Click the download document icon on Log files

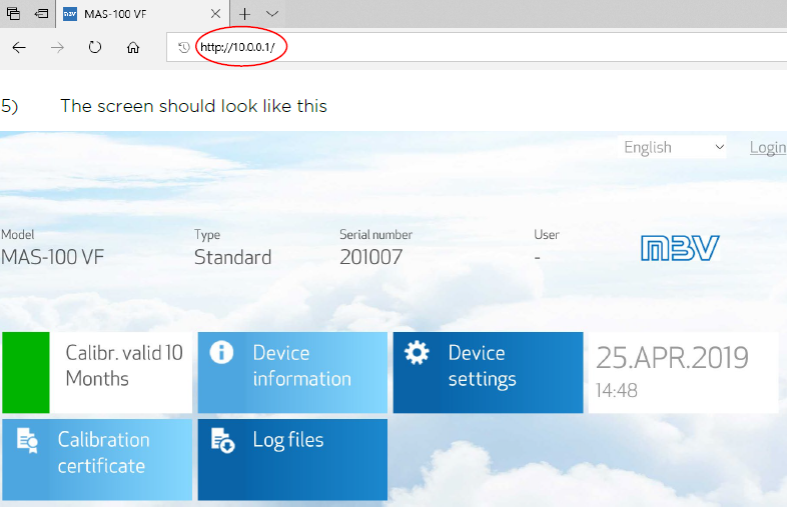tap(223, 440)
